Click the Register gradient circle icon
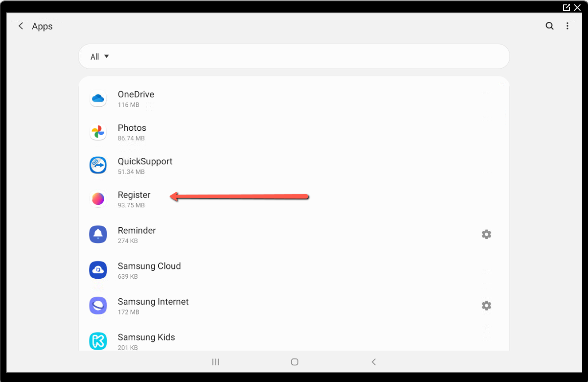The width and height of the screenshot is (588, 382). [98, 199]
